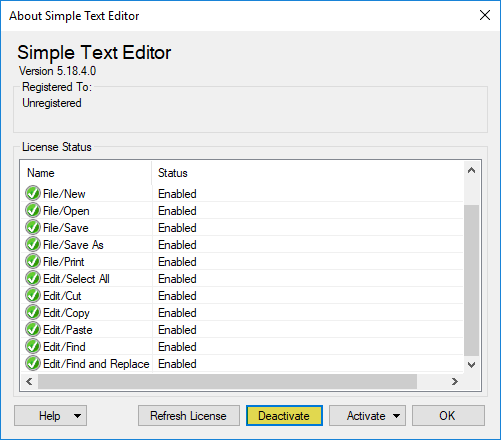The width and height of the screenshot is (501, 440).
Task: Click the Name column header
Action: 86,173
